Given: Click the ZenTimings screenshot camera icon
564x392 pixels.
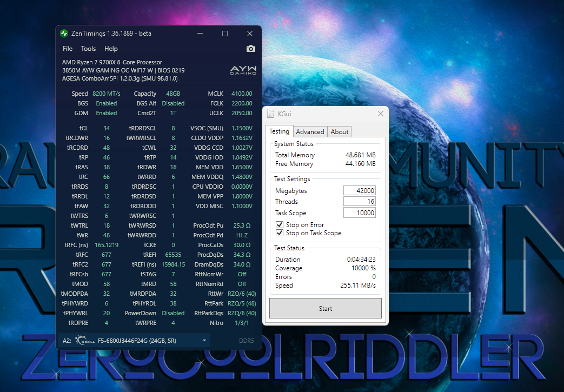Looking at the screenshot, I should (251, 49).
